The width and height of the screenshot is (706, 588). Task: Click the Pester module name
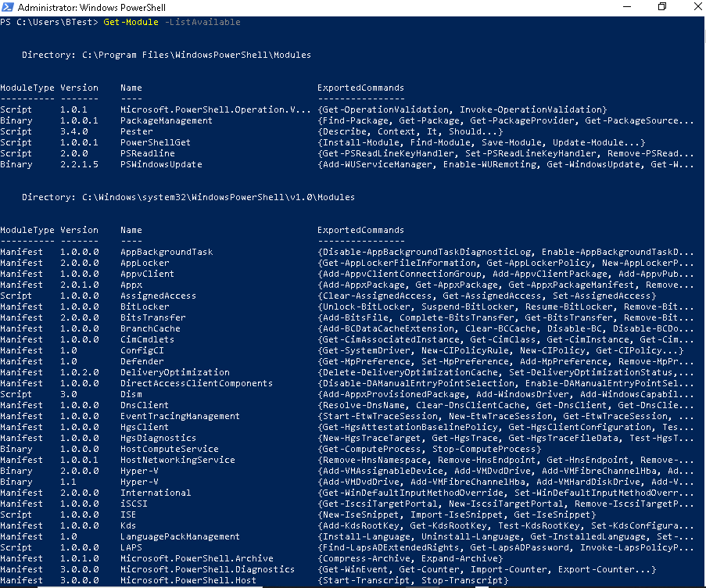pyautogui.click(x=136, y=131)
